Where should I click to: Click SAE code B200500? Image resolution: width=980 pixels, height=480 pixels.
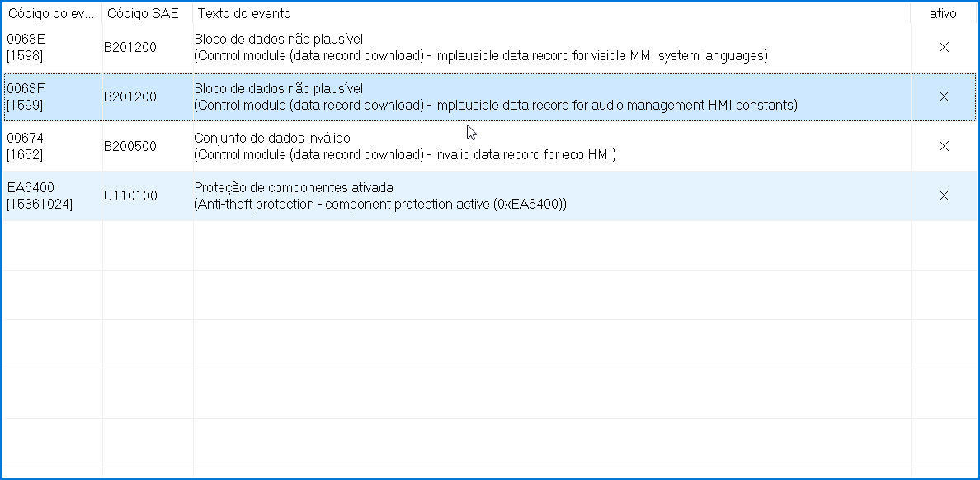(x=130, y=147)
